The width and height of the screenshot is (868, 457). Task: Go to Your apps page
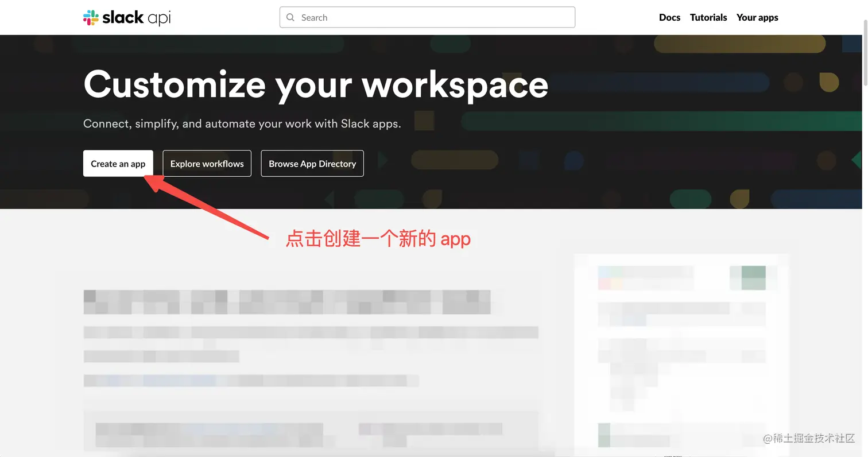pyautogui.click(x=757, y=17)
